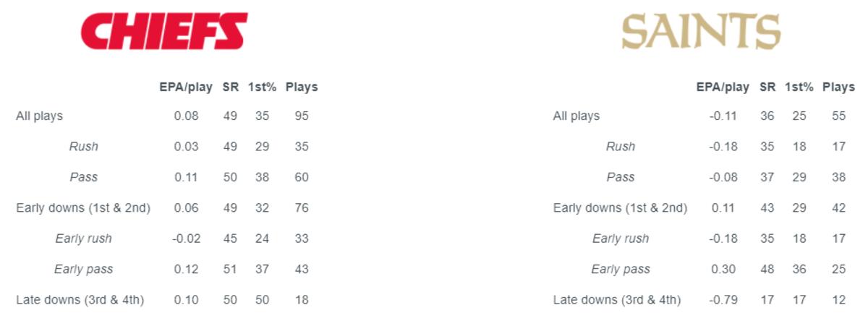Click Saints Late downs (3rd & 4th) label
Screen dimensions: 868x318
tap(617, 300)
